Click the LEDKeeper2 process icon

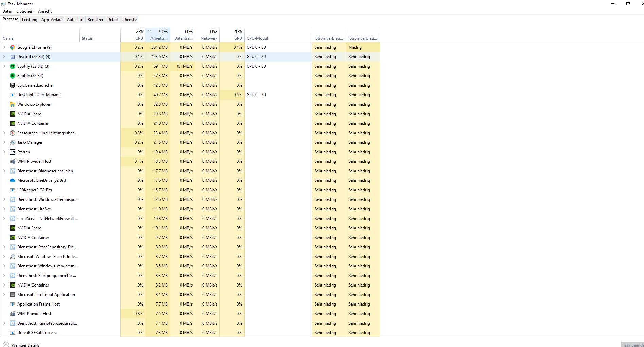pos(13,190)
